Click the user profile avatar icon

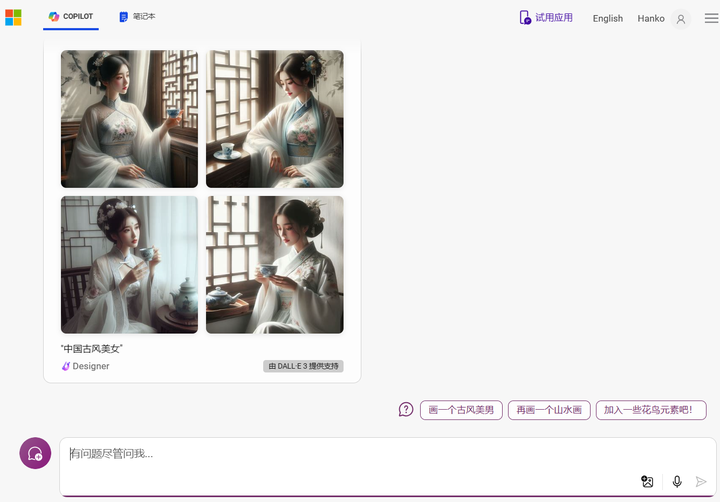pyautogui.click(x=681, y=19)
